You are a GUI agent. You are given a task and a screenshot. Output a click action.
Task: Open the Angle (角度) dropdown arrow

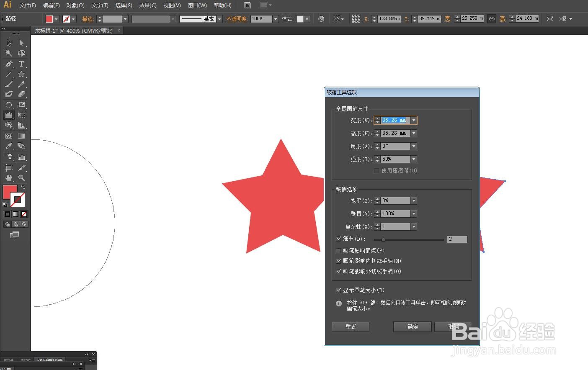[x=414, y=146]
